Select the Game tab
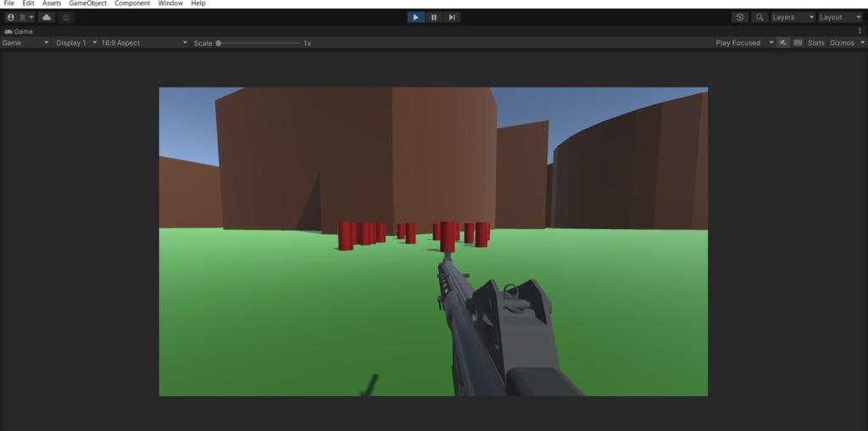This screenshot has width=868, height=431. tap(19, 31)
